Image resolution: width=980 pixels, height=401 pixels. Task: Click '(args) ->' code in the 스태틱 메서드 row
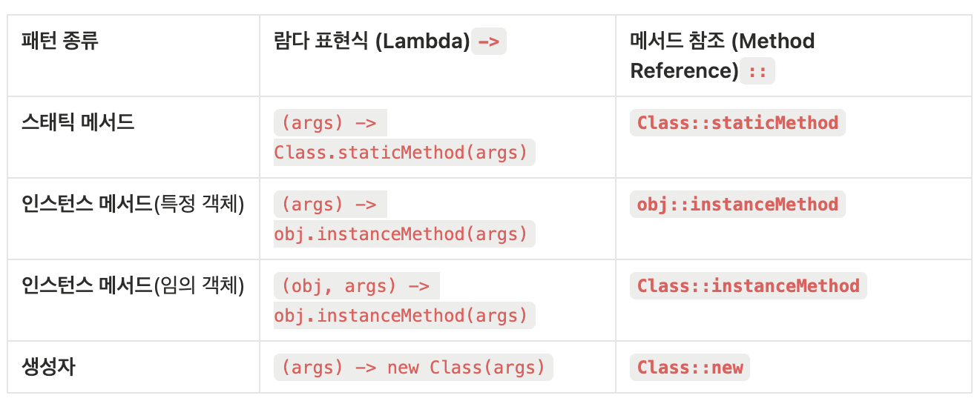pyautogui.click(x=329, y=123)
